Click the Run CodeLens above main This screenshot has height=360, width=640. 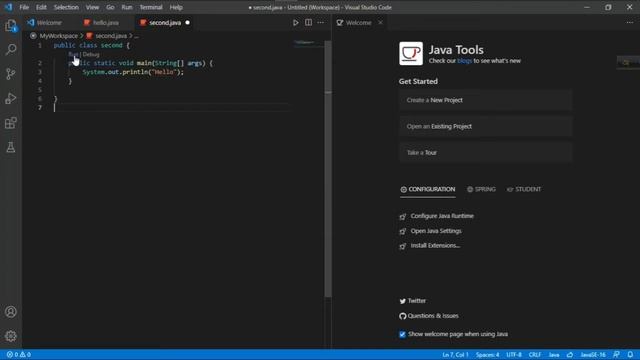(x=73, y=54)
